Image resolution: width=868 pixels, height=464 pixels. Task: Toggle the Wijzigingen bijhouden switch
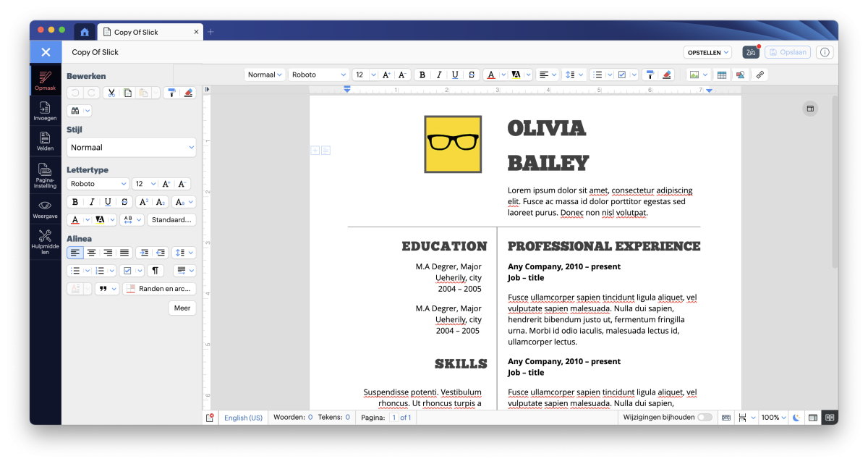[x=704, y=418]
